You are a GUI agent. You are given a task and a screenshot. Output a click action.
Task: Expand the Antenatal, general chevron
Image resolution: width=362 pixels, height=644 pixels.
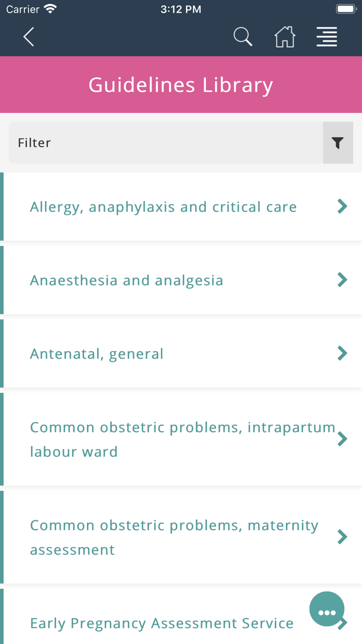[x=342, y=353]
